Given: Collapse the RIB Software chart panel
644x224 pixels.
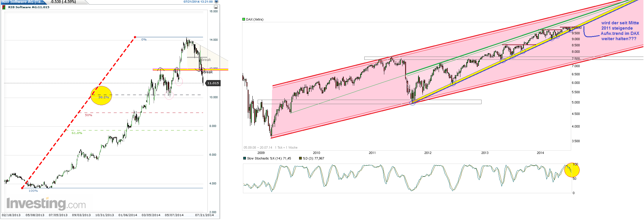Looking at the screenshot, I should pos(216,7).
